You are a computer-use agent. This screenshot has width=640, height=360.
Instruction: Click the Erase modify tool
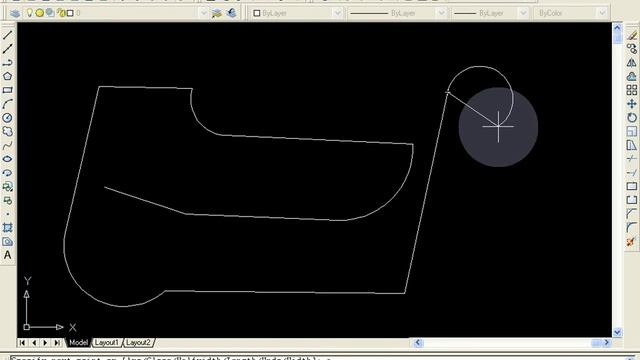click(x=632, y=36)
